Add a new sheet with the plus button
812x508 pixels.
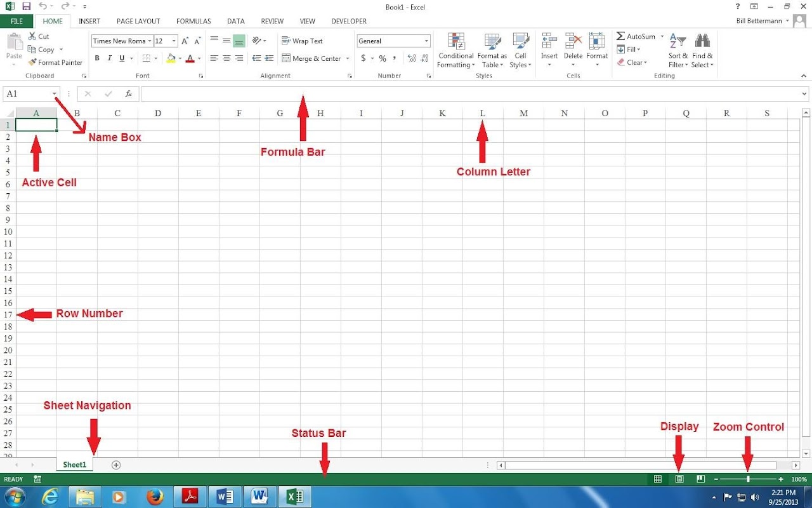(116, 465)
